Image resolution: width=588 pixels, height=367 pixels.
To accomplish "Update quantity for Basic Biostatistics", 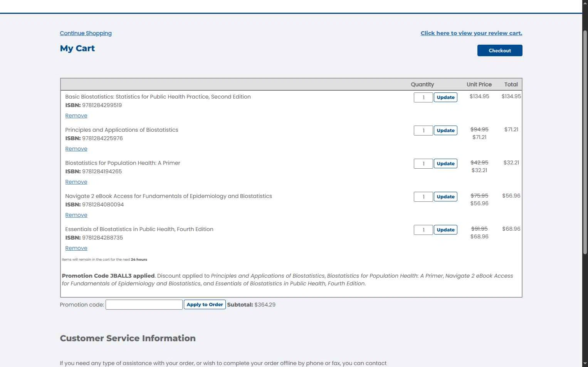I will [x=445, y=97].
